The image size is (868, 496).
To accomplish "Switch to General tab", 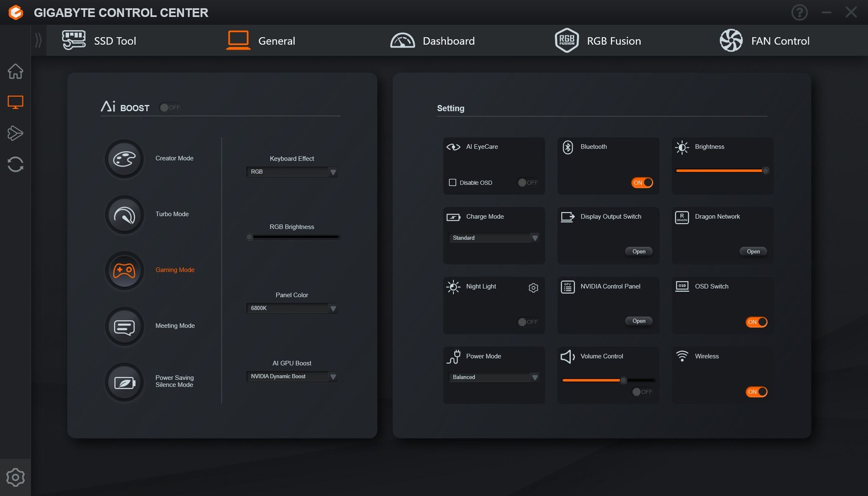I will click(261, 41).
